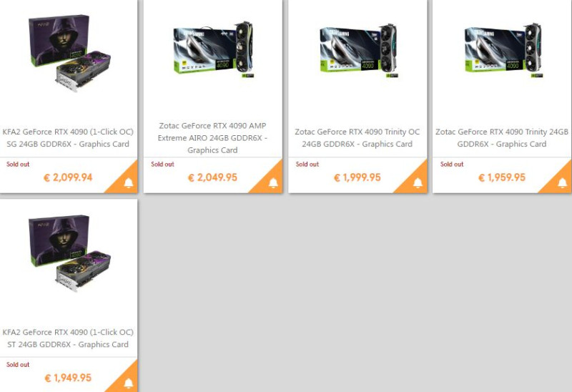Image resolution: width=572 pixels, height=392 pixels.
Task: Open Zotac Trinity OC product image
Action: point(359,50)
